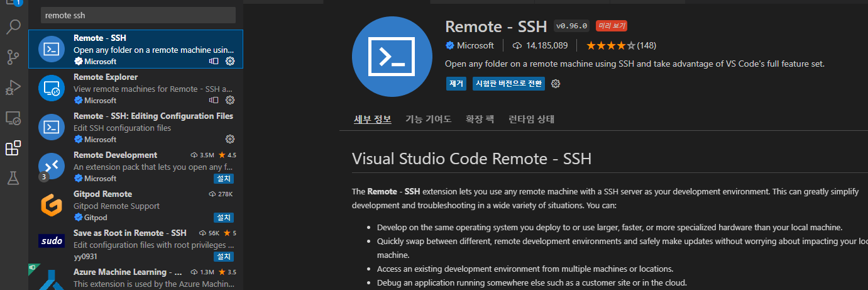Open manage gear for Remote - SSH list item
This screenshot has height=290, width=868.
[230, 61]
